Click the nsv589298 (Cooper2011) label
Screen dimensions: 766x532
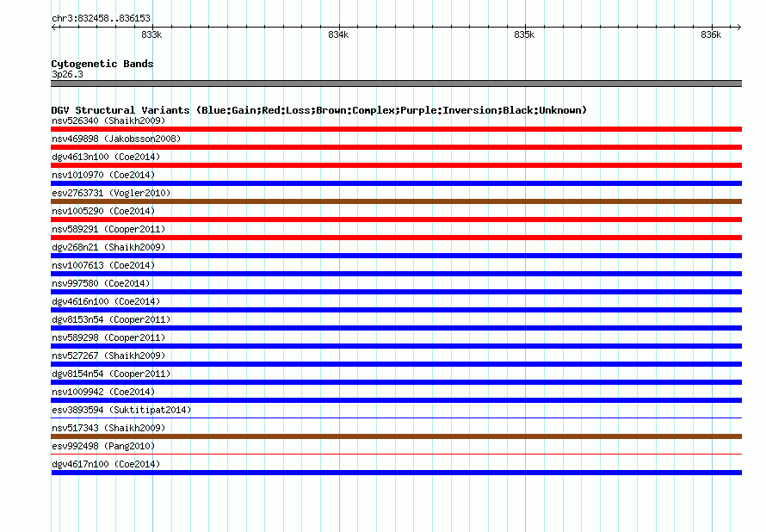[108, 337]
